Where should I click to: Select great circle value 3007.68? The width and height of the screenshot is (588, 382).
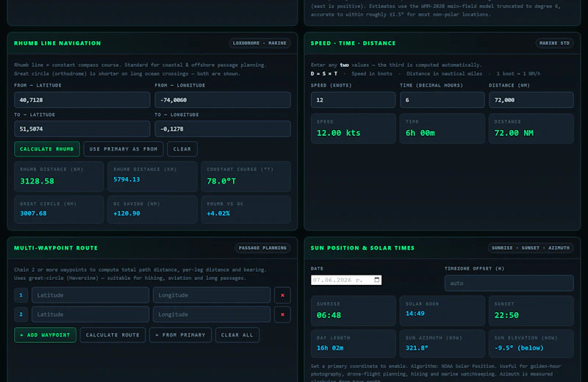tap(33, 213)
